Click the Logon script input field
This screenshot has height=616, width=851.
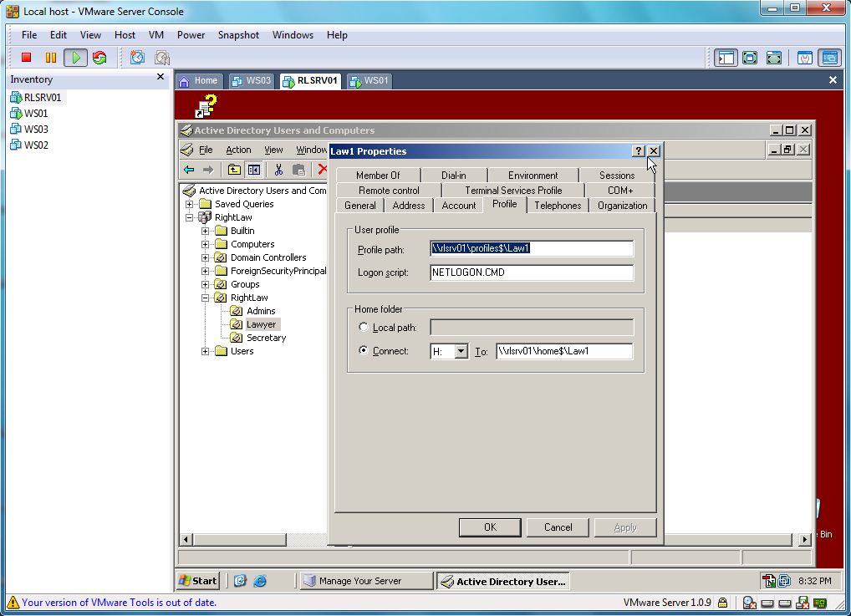pos(532,272)
